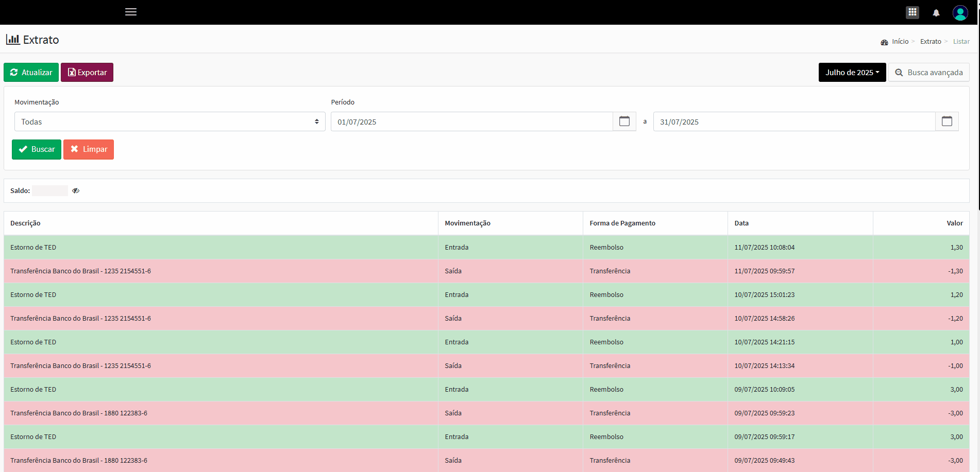Viewport: 980px width, 472px height.
Task: Open the user profile avatar
Action: (960, 12)
